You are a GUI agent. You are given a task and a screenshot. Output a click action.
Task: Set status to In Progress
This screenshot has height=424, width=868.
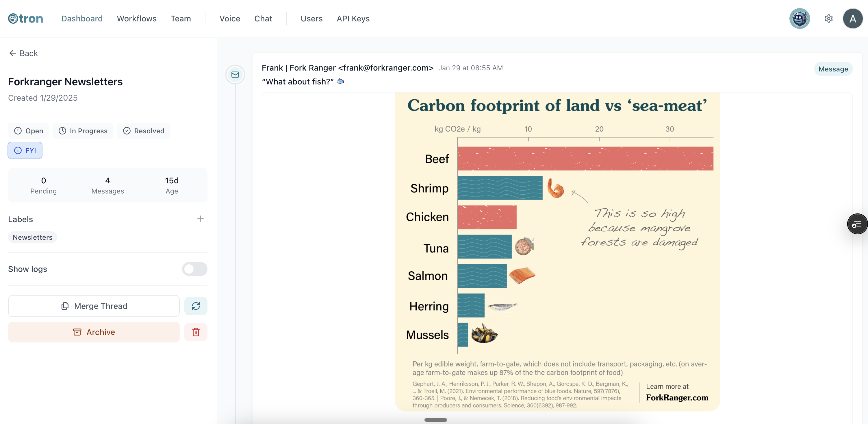(83, 131)
